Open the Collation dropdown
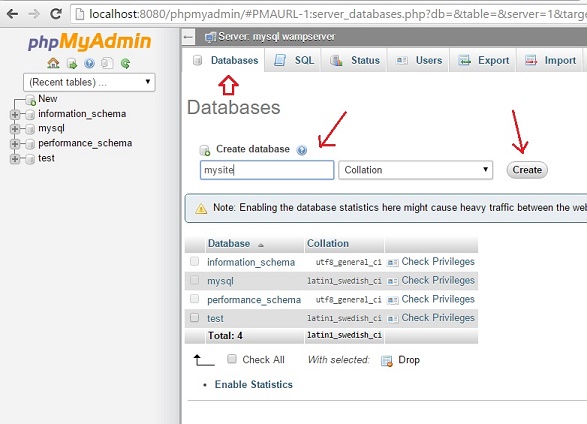Screen dimensions: 587x424 [x=416, y=170]
